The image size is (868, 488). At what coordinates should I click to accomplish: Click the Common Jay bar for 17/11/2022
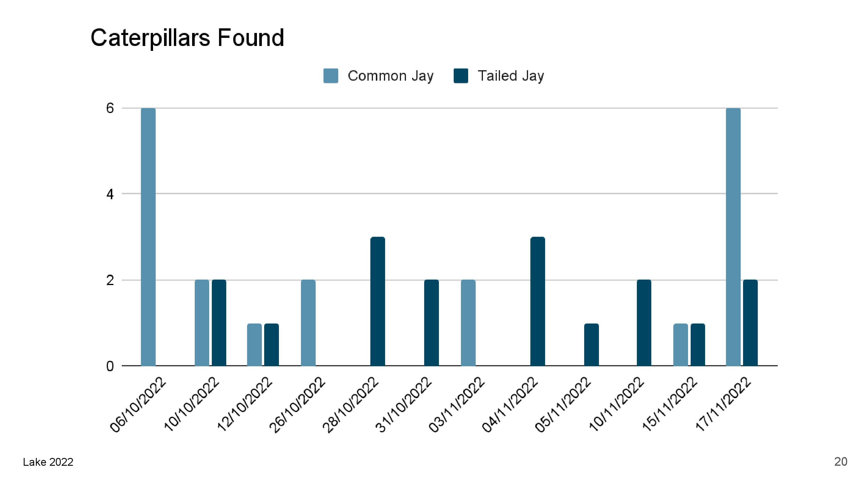733,237
